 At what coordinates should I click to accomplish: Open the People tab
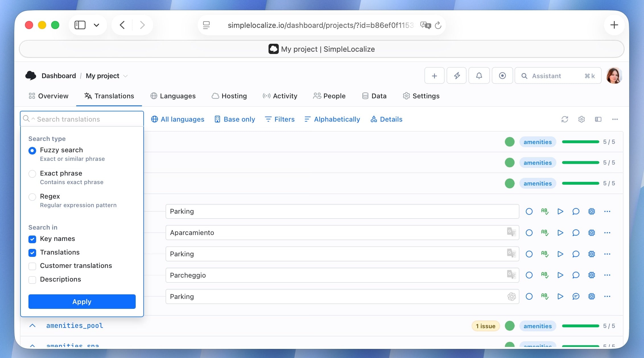(x=329, y=96)
